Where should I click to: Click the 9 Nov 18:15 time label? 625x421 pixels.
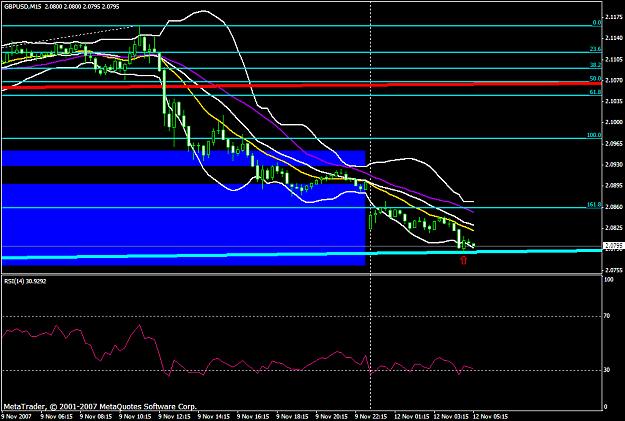(293, 417)
